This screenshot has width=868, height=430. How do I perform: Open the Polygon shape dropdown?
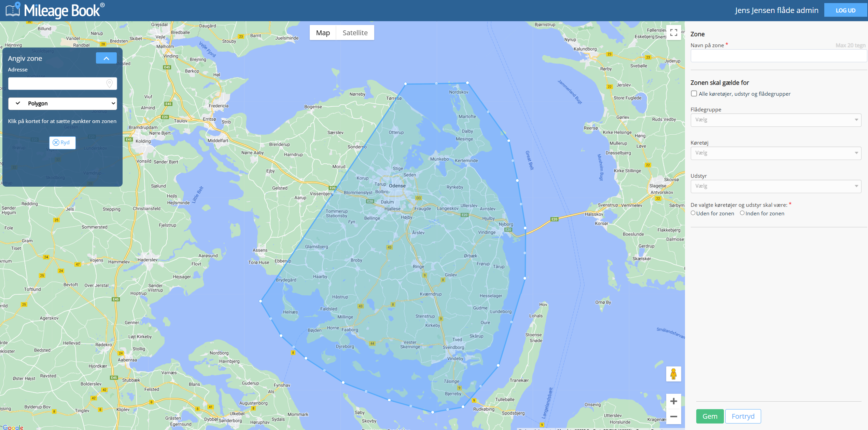(62, 103)
